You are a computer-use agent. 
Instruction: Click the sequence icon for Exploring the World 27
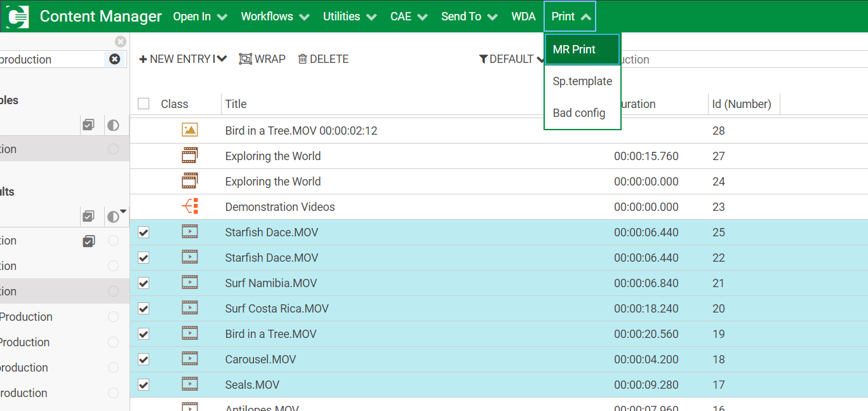click(189, 156)
